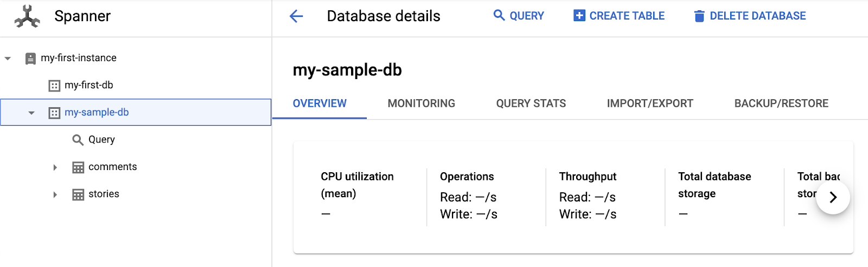Click the Query button in top toolbar
The image size is (868, 267).
pos(519,16)
